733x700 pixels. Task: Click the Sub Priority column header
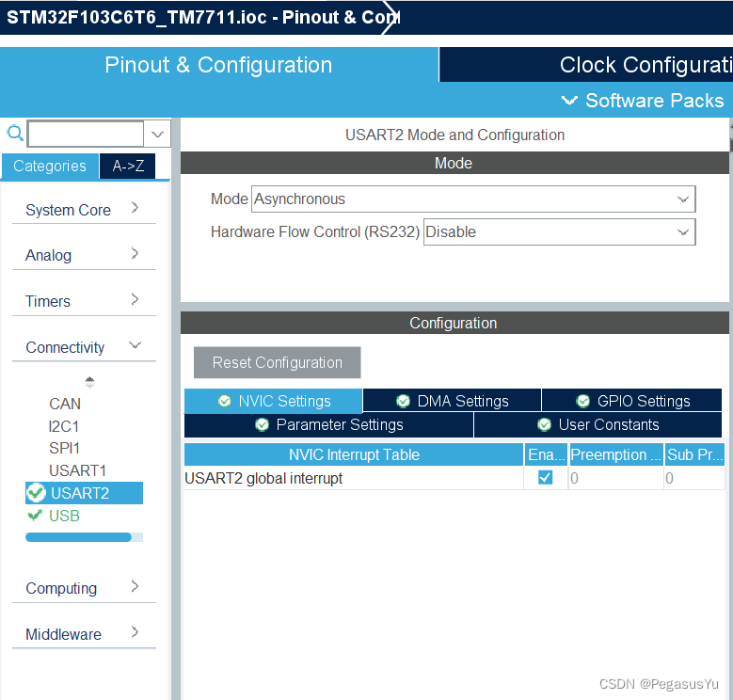[694, 454]
